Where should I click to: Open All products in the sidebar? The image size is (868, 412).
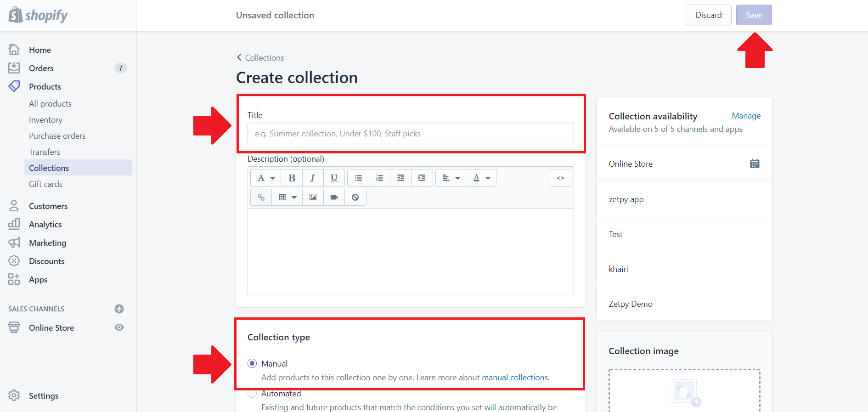(x=50, y=103)
